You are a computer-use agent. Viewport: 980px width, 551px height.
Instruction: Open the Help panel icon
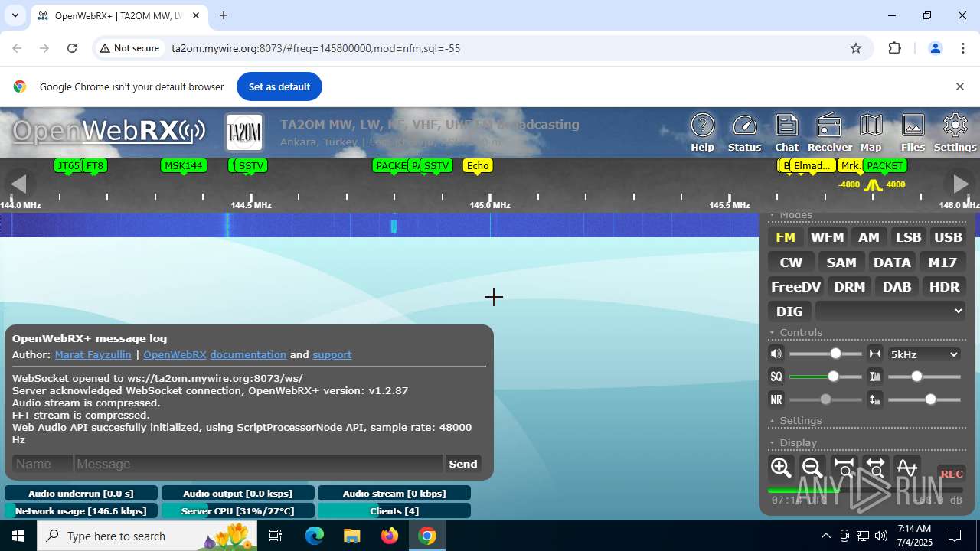click(702, 133)
